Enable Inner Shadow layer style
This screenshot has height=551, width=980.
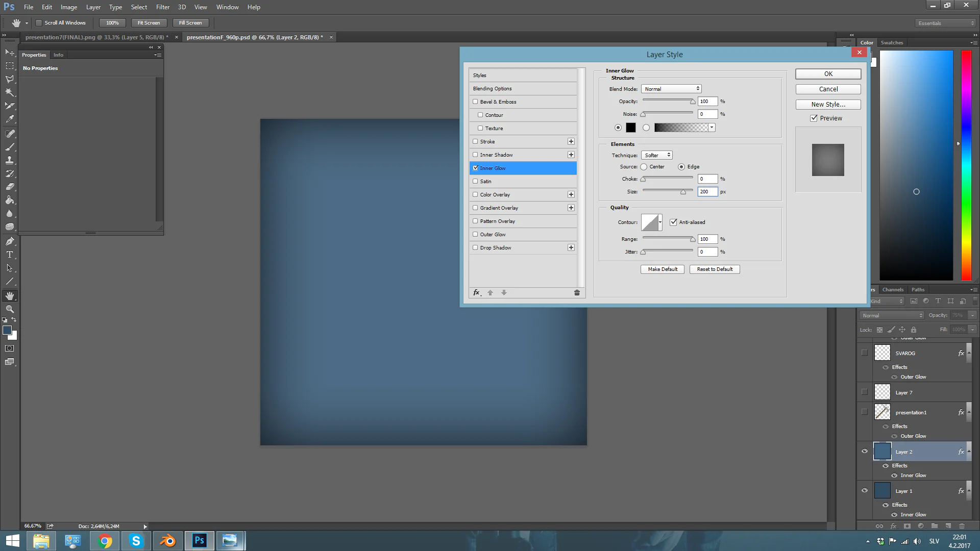tap(476, 154)
